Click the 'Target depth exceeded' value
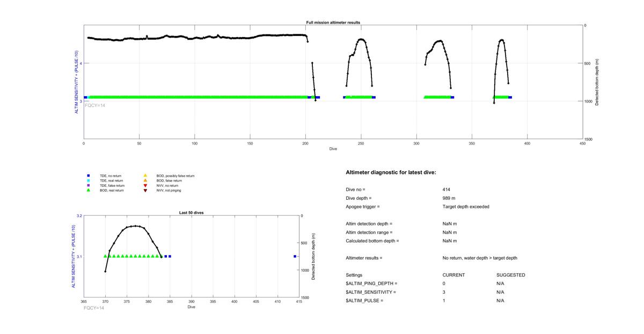644x334 pixels. pos(466,207)
